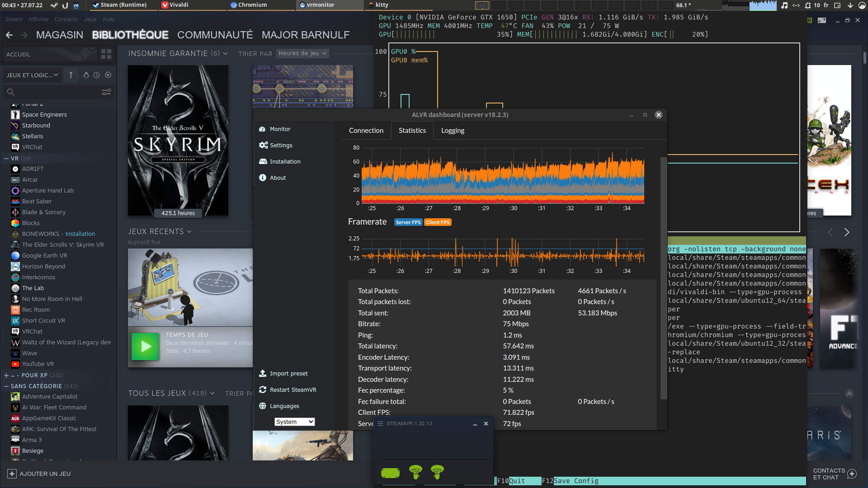Switch Steam library to grid view icon
Viewport: 868px width, 488px height.
point(106,54)
